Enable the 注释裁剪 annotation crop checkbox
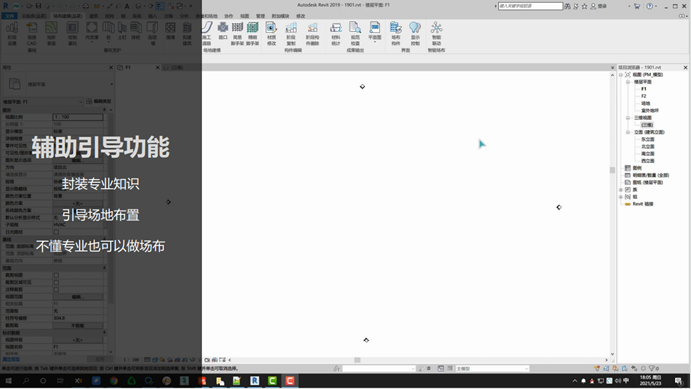The height and width of the screenshot is (389, 691). (x=56, y=289)
